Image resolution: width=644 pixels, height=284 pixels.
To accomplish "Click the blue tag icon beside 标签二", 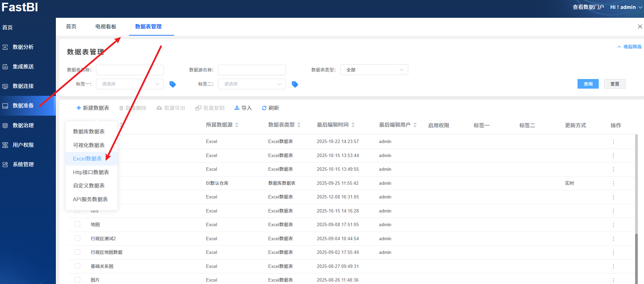I will point(295,84).
